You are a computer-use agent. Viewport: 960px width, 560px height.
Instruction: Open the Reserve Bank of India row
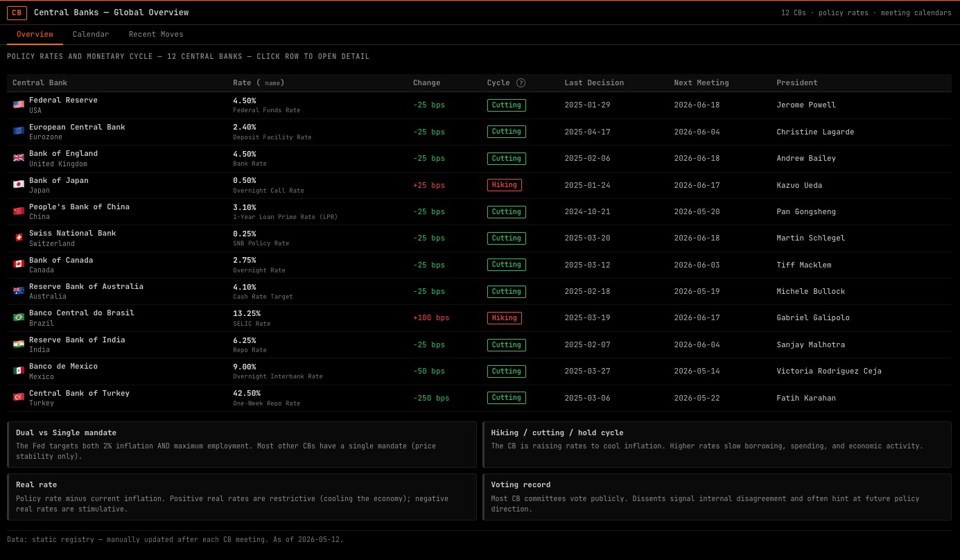479,344
